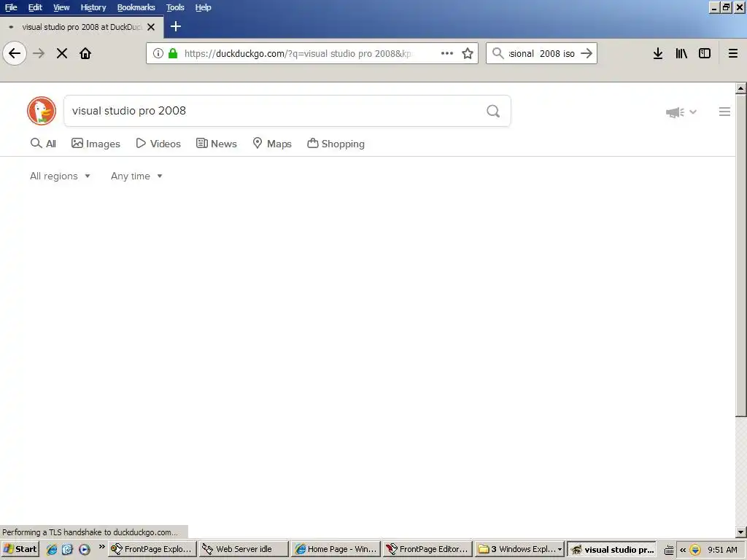Open the Tools menu

tap(175, 7)
